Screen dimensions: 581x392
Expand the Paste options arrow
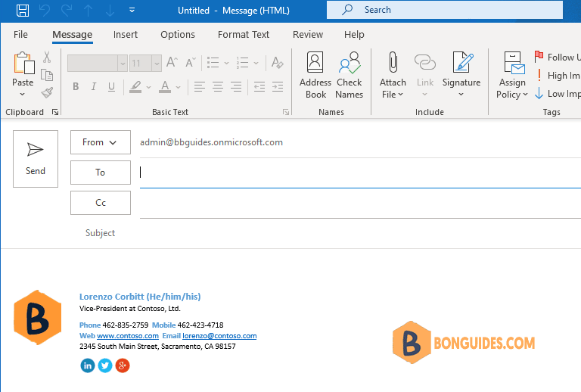pos(23,94)
